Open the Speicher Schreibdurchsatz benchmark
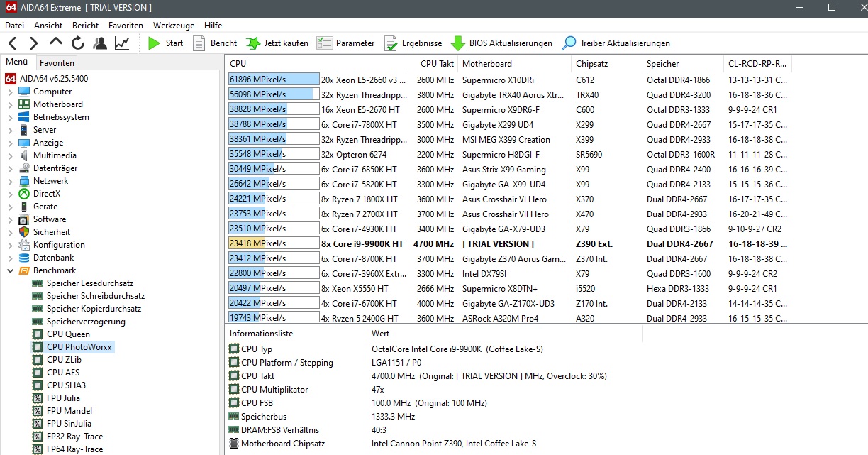The image size is (868, 455). (x=96, y=296)
